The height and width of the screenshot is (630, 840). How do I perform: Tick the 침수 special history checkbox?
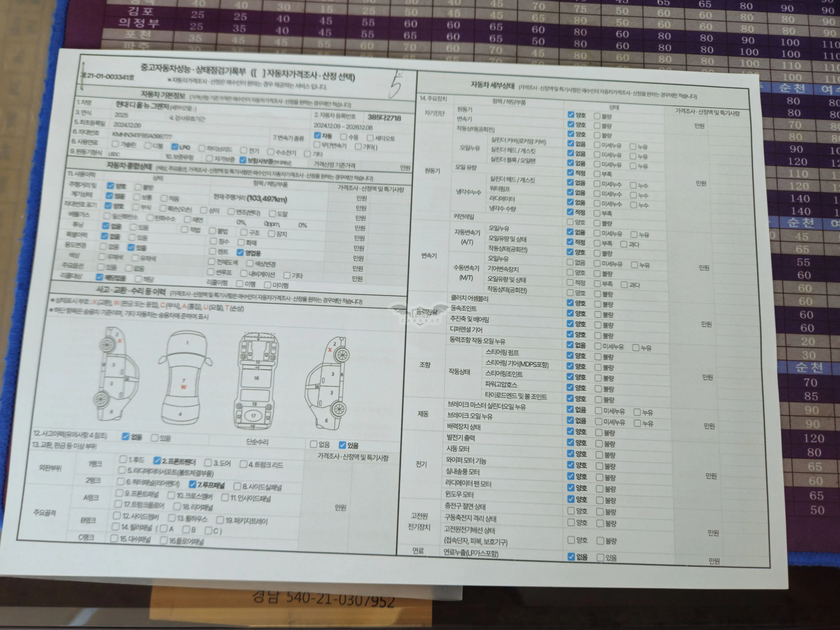click(213, 241)
